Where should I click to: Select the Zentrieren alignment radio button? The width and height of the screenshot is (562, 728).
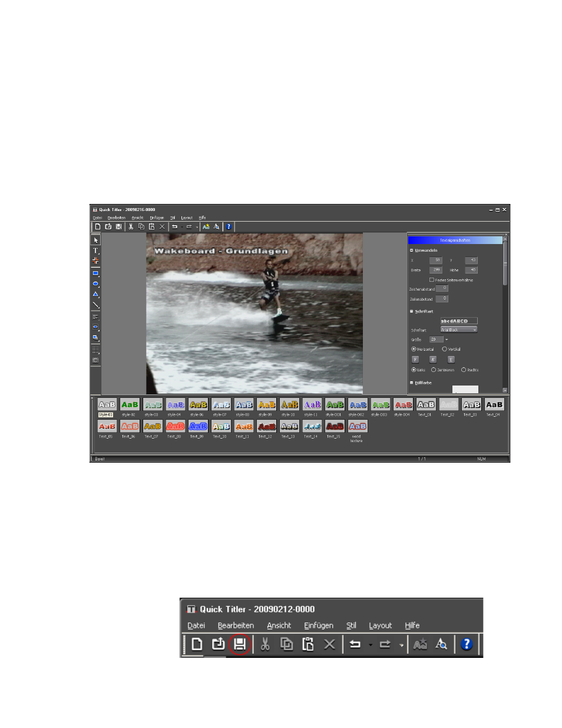tap(434, 370)
